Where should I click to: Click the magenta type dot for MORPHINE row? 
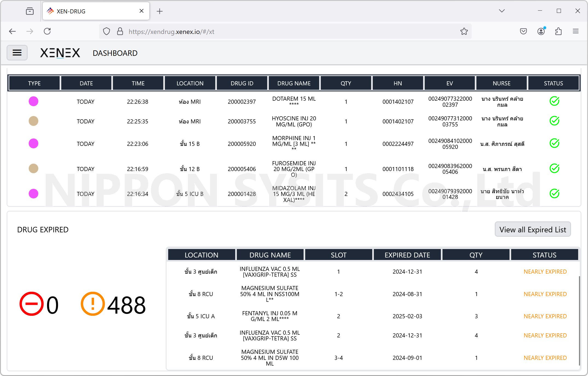pos(33,143)
